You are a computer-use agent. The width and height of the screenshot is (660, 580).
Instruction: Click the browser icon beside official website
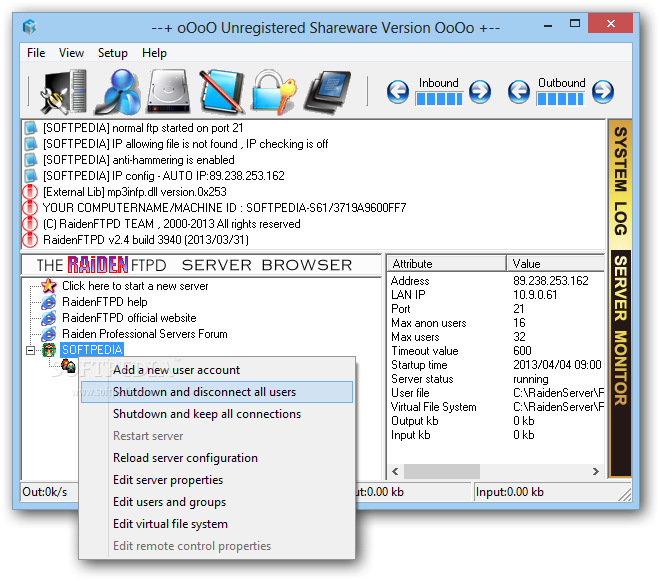pos(49,318)
